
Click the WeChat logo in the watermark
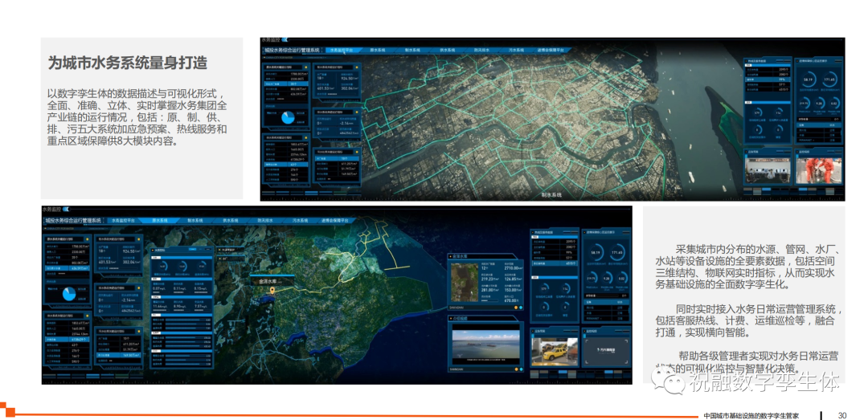[669, 384]
